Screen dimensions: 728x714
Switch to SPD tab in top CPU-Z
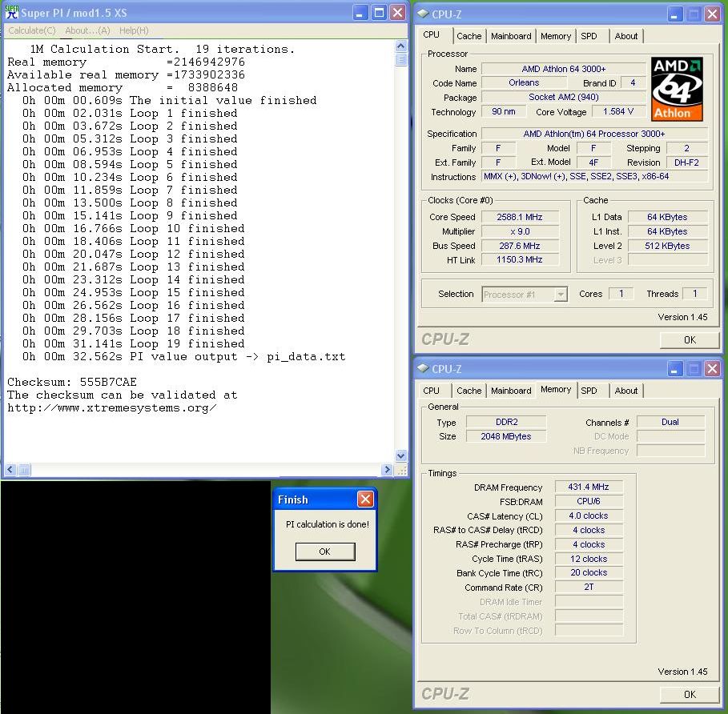click(589, 36)
